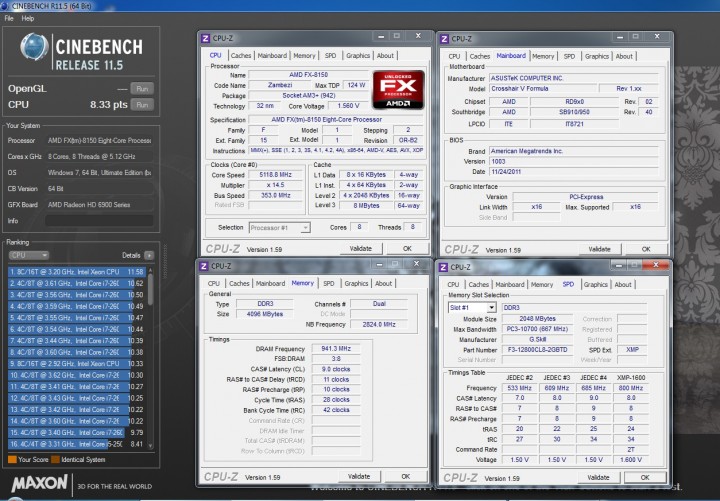Viewport: 720px width, 501px height.
Task: Open the Processor #1 selection dropdown
Action: pos(279,228)
